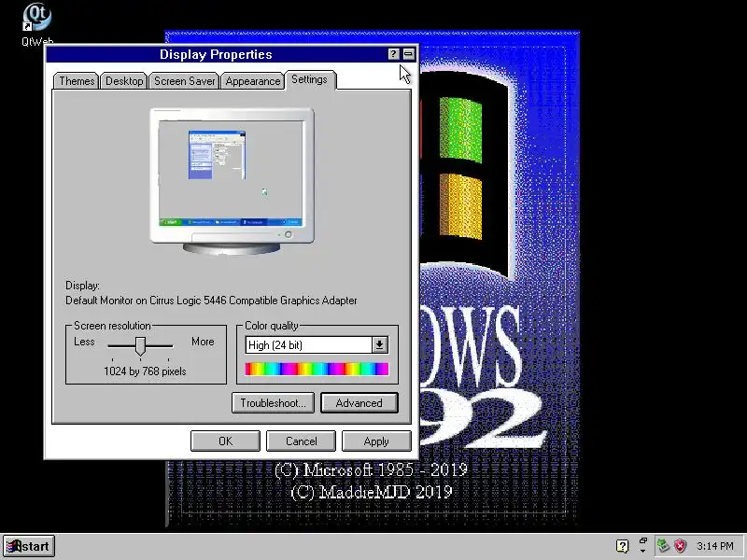Select the Settings tab

310,79
